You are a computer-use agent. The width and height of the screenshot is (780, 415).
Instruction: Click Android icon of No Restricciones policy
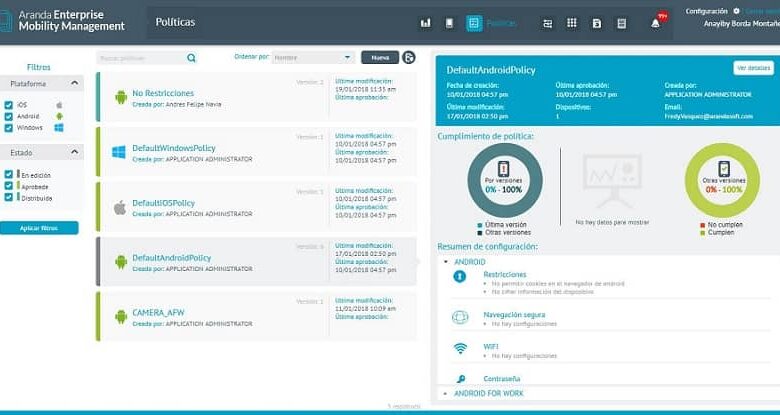(121, 97)
